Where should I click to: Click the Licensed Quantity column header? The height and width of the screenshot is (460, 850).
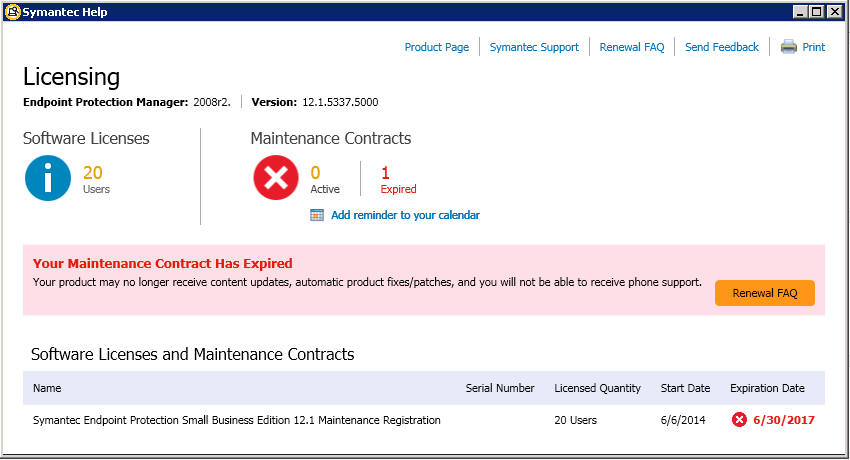(597, 388)
